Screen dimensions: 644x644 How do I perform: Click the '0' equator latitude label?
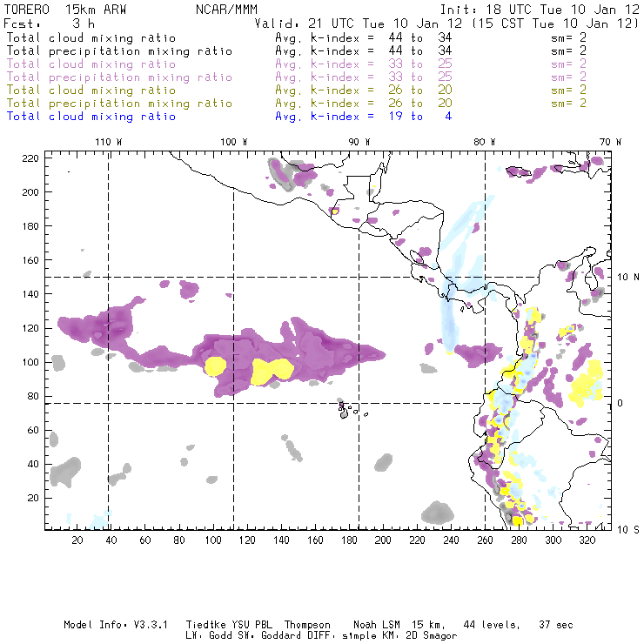(x=620, y=403)
